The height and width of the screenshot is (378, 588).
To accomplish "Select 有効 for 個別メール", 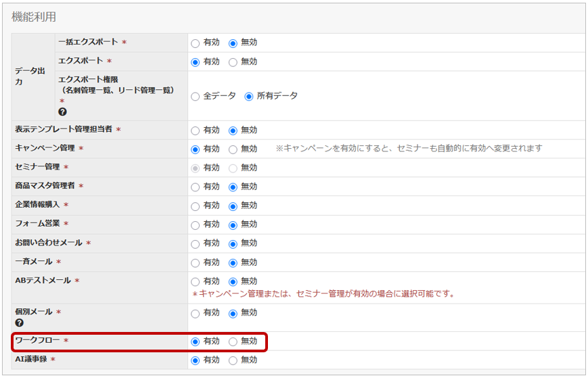I will pos(196,314).
